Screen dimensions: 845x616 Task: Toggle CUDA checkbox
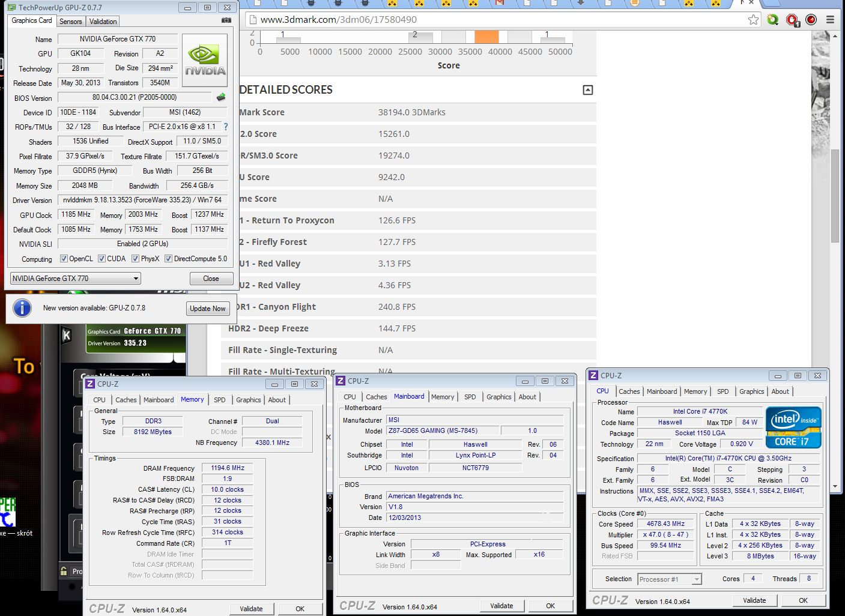pos(102,259)
